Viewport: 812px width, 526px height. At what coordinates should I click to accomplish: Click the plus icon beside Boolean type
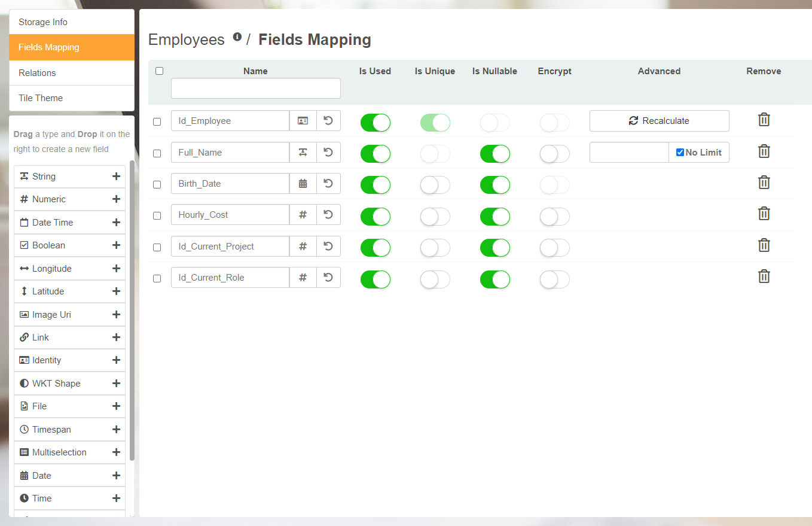point(116,245)
